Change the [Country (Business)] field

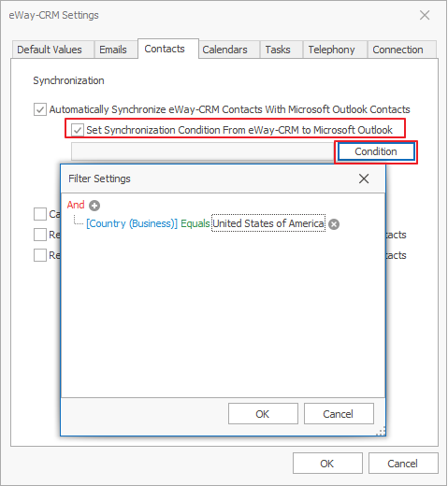click(132, 223)
